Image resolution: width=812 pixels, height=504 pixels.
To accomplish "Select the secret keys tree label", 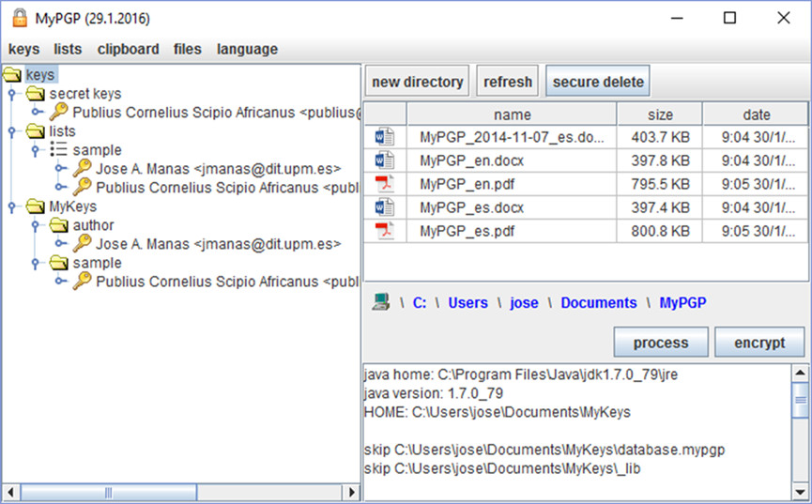I will [x=84, y=94].
